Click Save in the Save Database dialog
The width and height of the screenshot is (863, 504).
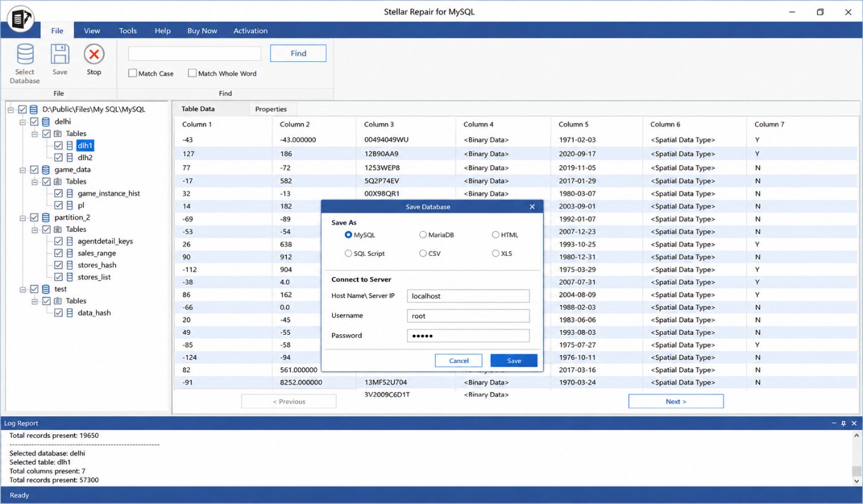(x=514, y=361)
